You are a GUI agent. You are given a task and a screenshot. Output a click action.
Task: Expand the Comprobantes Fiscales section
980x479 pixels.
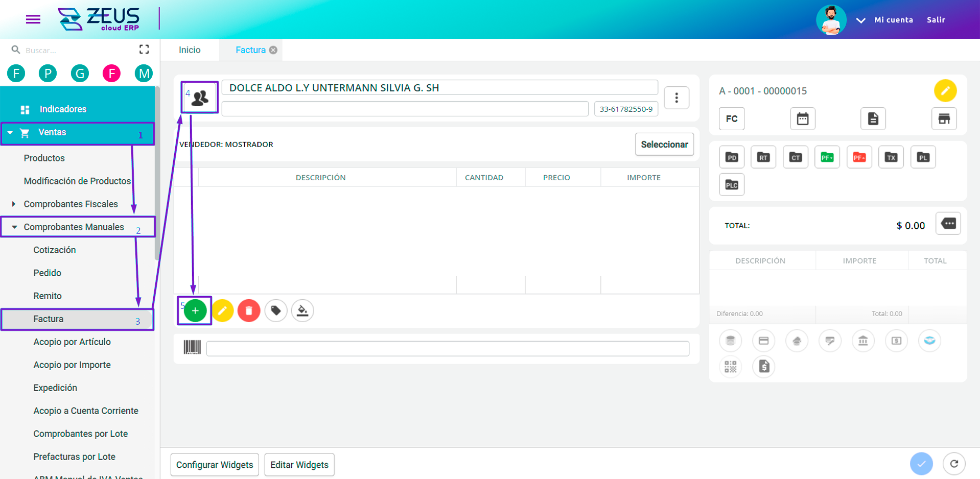click(71, 204)
